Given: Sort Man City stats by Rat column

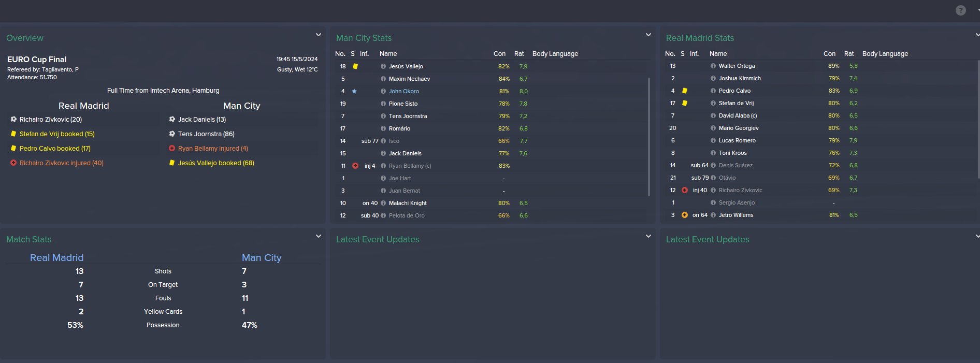Looking at the screenshot, I should point(519,54).
